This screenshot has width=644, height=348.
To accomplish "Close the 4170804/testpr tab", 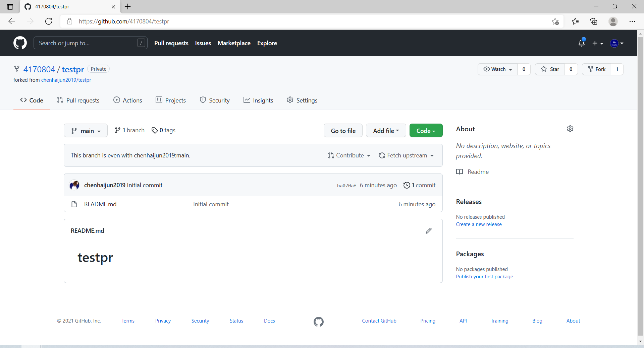I will (x=113, y=7).
